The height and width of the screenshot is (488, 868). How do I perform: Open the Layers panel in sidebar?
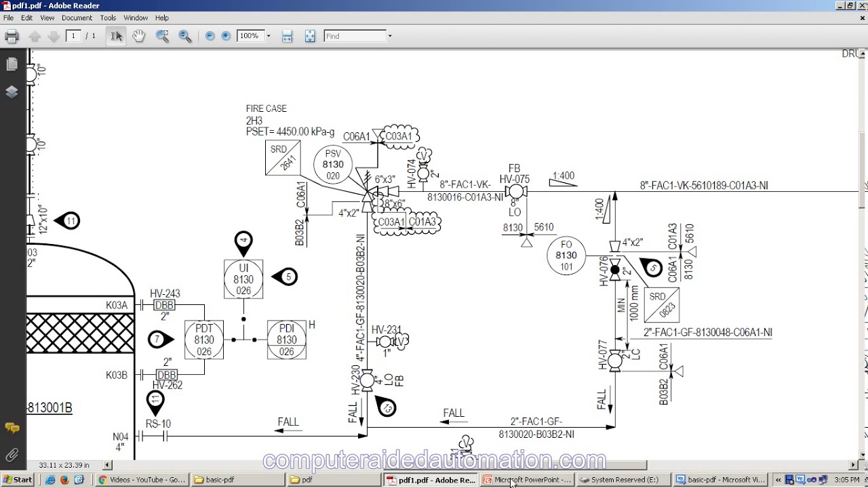pos(12,92)
